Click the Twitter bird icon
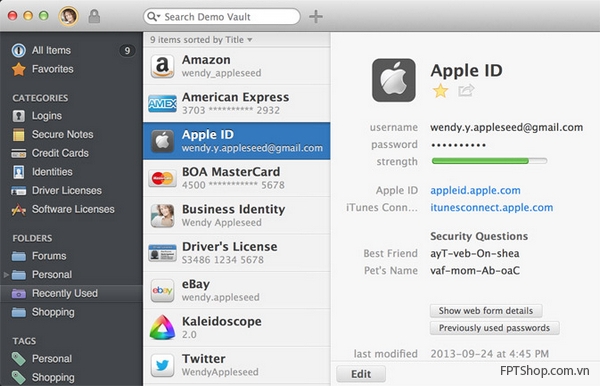 tap(163, 365)
